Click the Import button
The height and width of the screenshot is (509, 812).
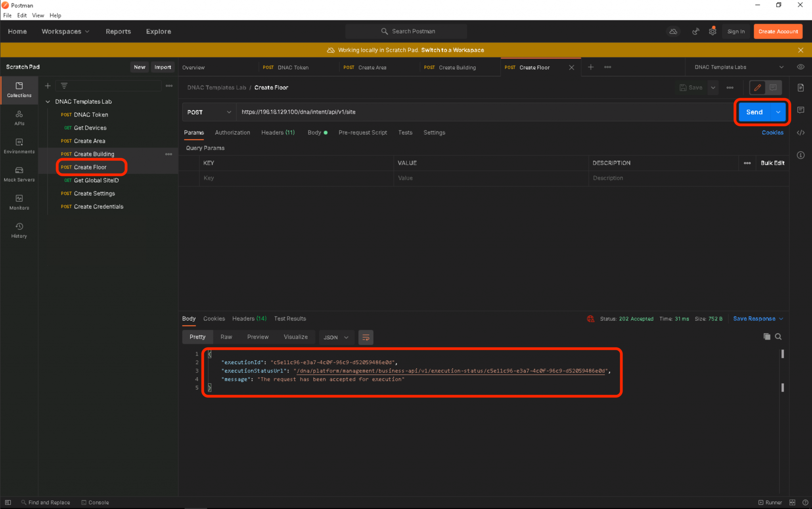[163, 67]
